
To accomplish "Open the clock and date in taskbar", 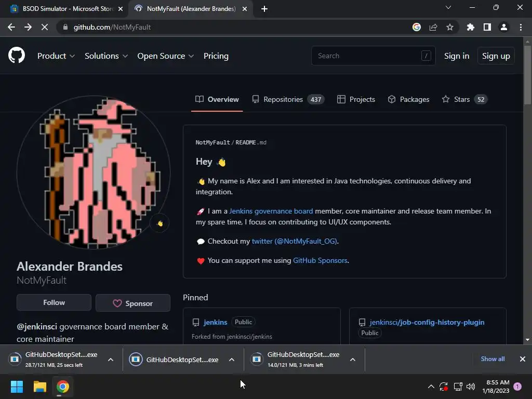I will [x=496, y=387].
